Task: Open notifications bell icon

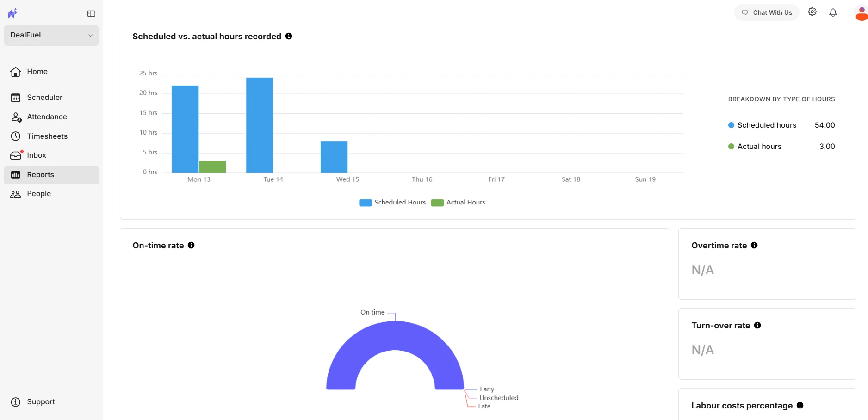Action: [x=833, y=12]
